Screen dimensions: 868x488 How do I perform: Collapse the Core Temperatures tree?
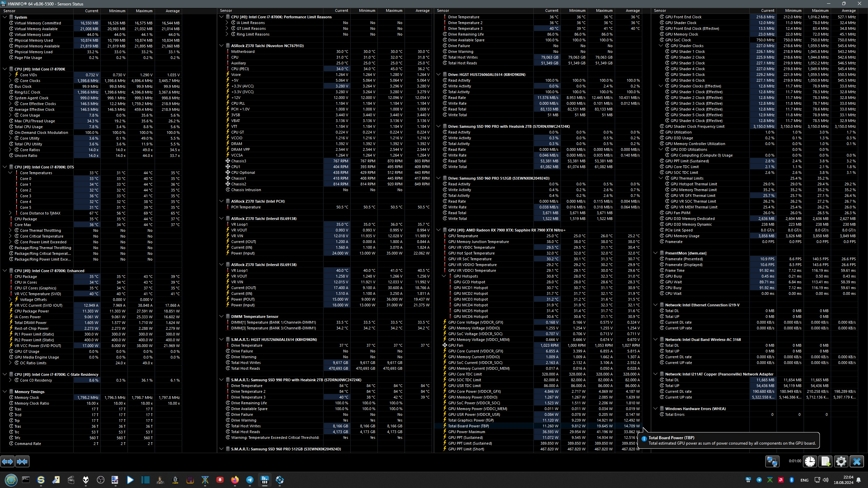coord(10,173)
